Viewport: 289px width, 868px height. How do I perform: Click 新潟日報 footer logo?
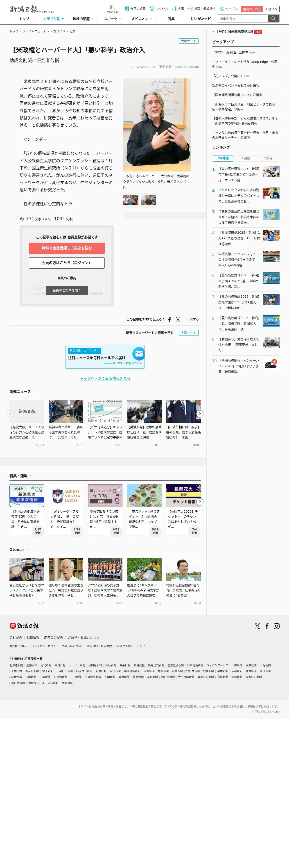pos(24,626)
